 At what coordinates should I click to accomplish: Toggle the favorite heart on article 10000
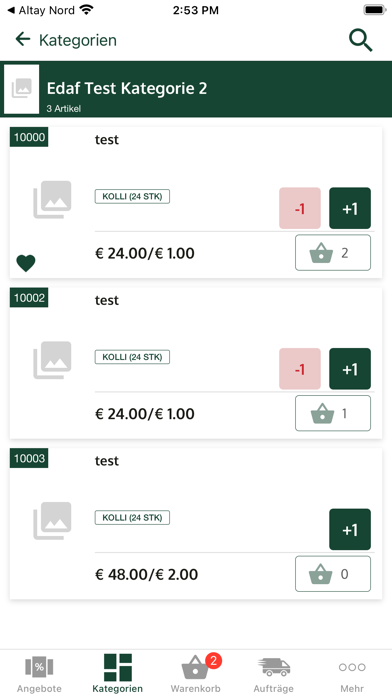pos(26,263)
